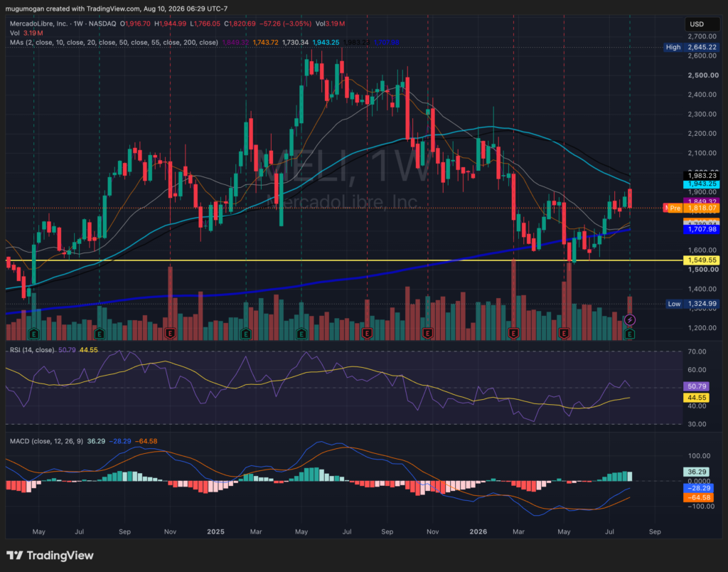Open the red earnings marker near Nov 2025
Viewport: 728px width, 572px height.
[427, 333]
